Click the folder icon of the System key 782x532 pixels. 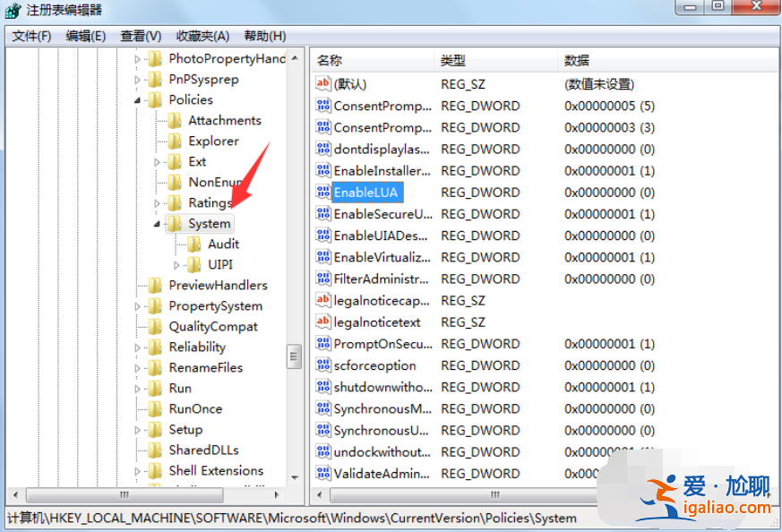[x=176, y=223]
